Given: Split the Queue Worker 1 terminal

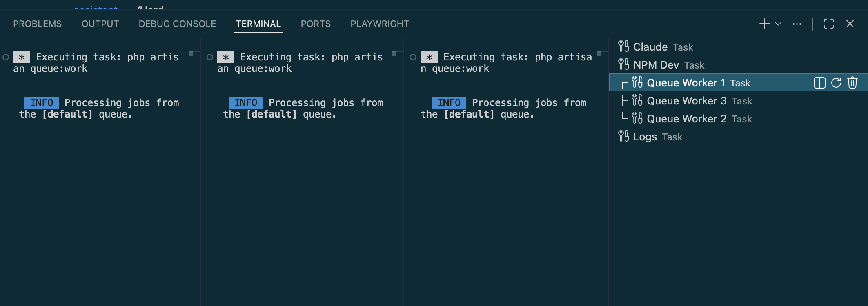Looking at the screenshot, I should [819, 83].
